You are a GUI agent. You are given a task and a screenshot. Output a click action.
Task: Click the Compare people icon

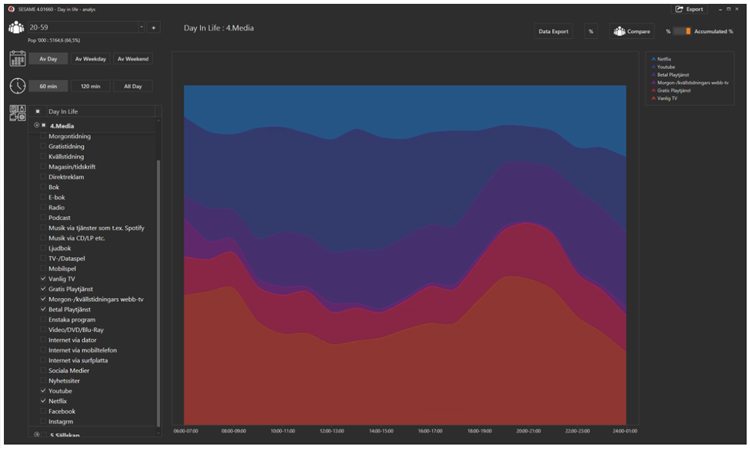pyautogui.click(x=618, y=32)
